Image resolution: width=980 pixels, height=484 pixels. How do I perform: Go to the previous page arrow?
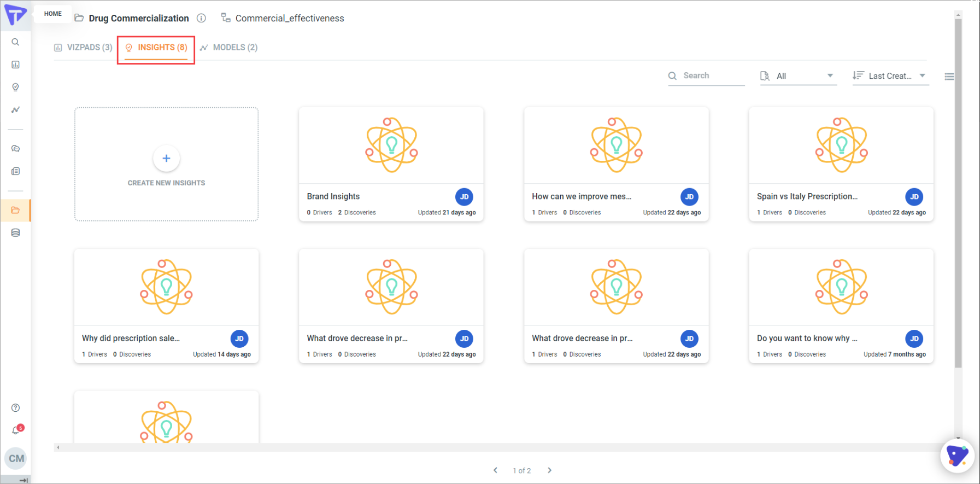click(x=496, y=470)
